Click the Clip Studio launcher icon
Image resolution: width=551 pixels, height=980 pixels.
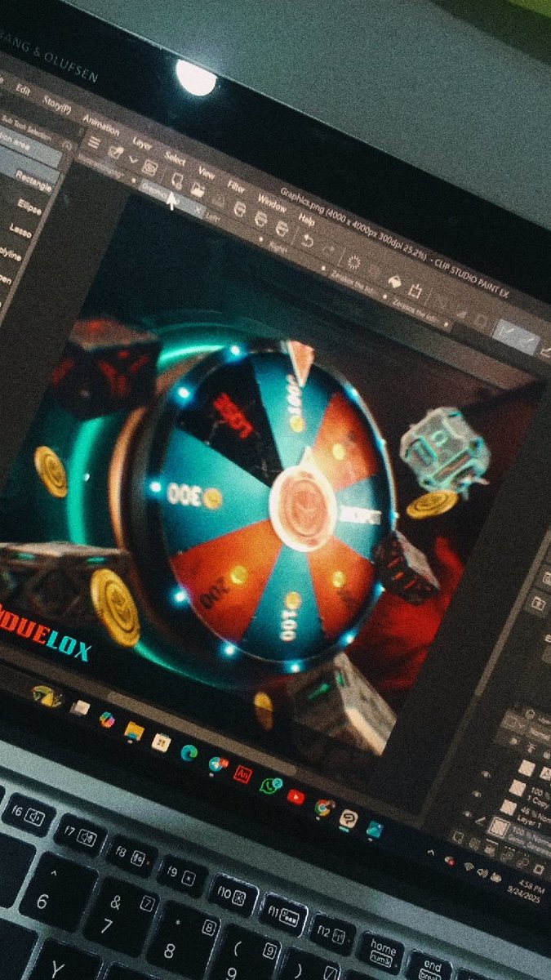tap(116, 152)
